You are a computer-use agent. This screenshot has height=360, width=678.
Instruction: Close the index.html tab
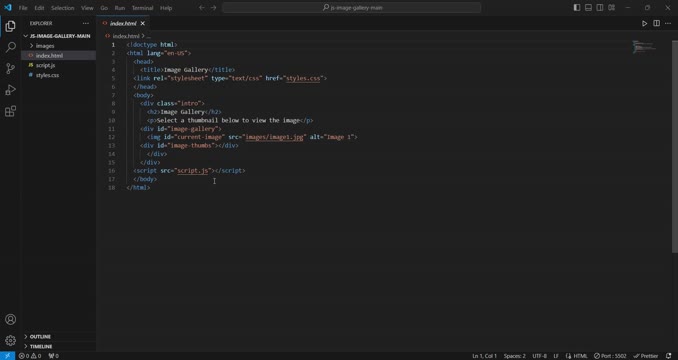click(143, 23)
